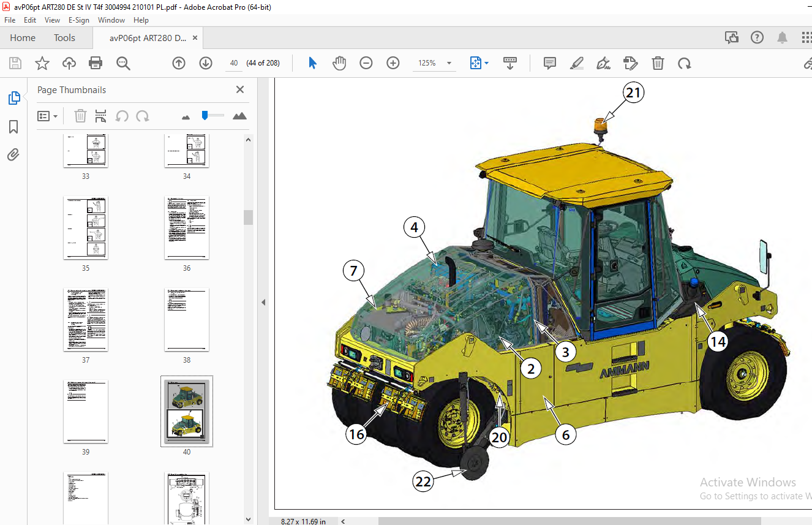Add a comment sticky note
Image resolution: width=812 pixels, height=525 pixels.
(550, 63)
